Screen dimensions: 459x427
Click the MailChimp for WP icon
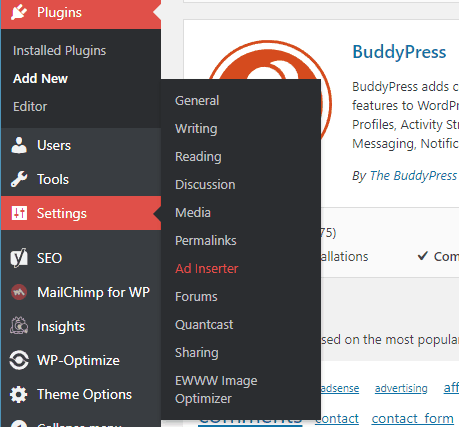(19, 292)
